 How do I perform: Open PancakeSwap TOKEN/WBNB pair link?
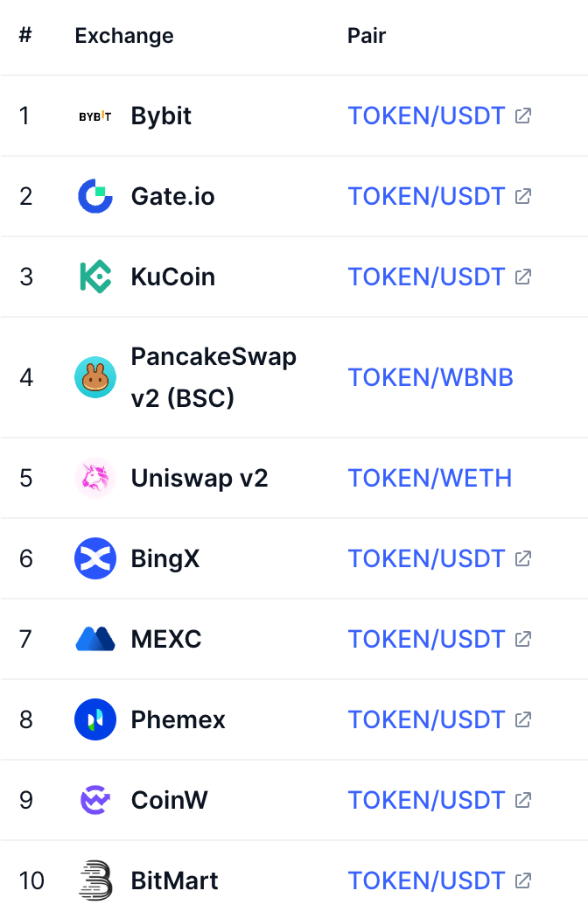[430, 377]
